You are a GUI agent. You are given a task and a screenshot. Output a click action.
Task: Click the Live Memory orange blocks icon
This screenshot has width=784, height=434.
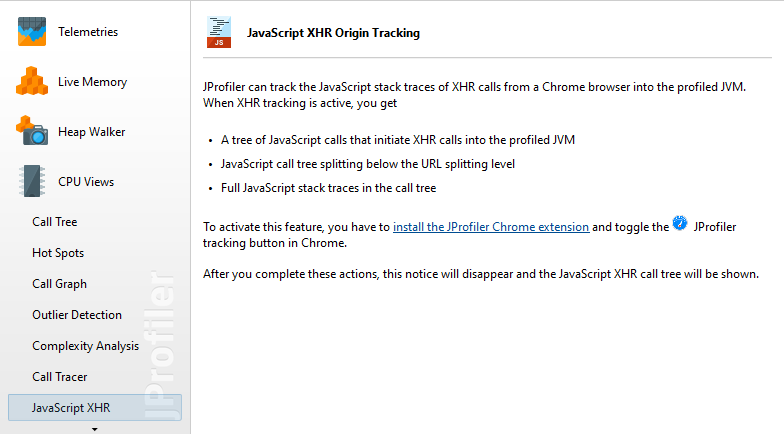[32, 81]
